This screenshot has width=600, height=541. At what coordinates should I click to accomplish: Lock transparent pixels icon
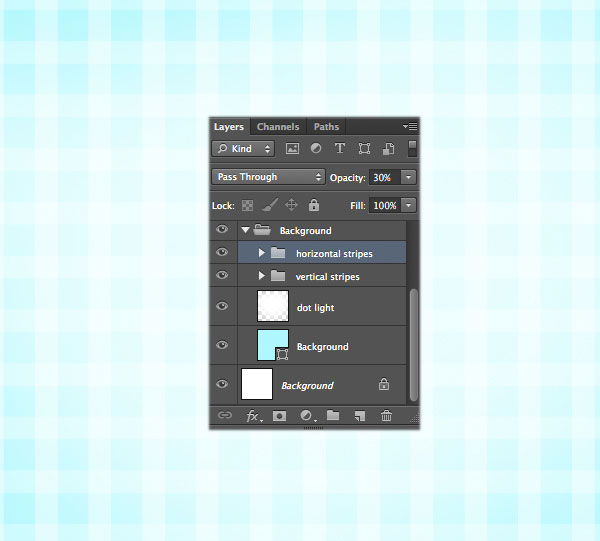tap(248, 205)
